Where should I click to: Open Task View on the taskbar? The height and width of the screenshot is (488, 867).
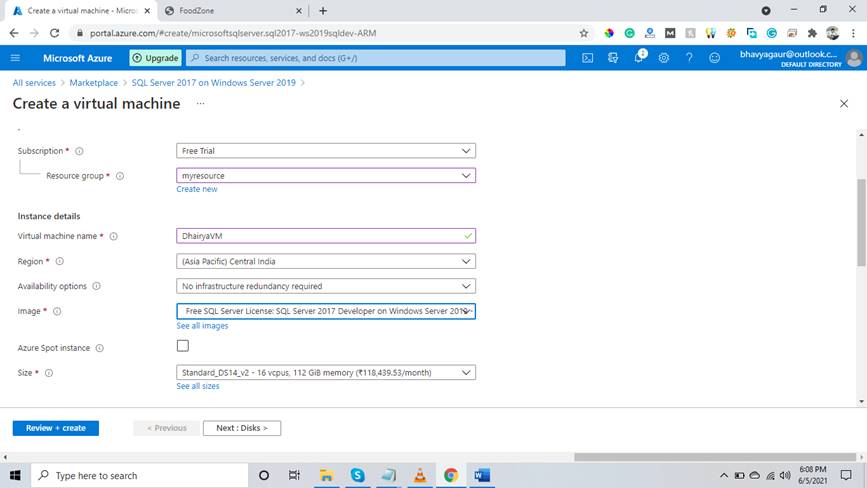294,475
